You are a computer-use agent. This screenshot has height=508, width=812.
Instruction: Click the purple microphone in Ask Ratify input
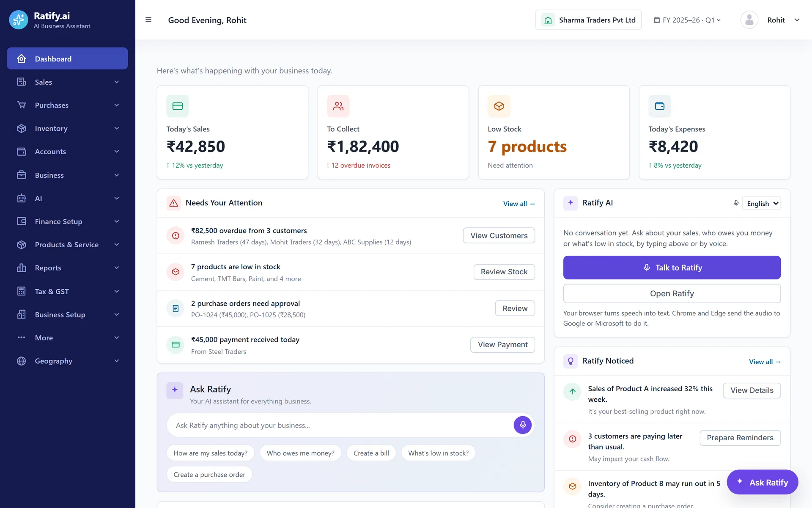523,425
